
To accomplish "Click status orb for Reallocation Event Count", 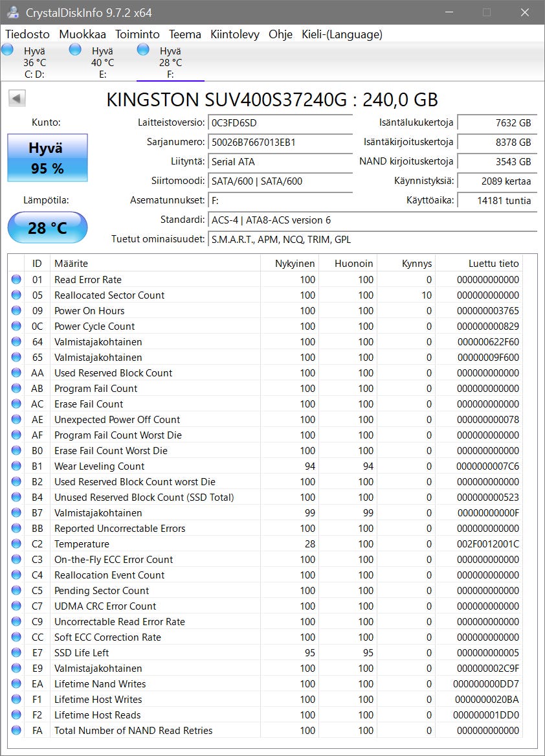I will coord(16,575).
